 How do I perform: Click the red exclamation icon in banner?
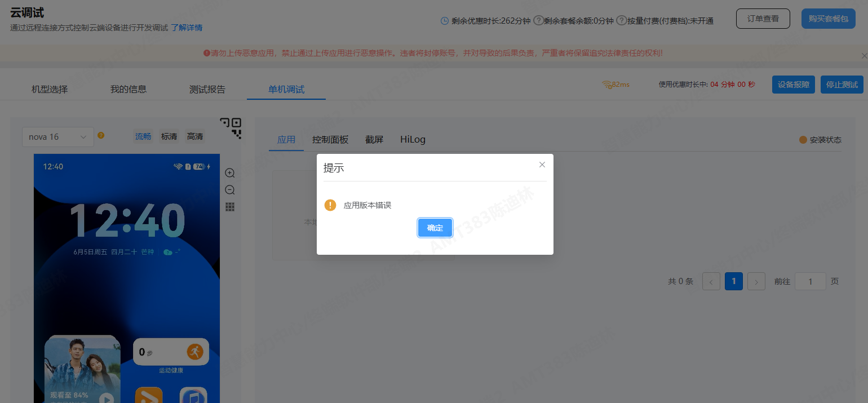207,53
